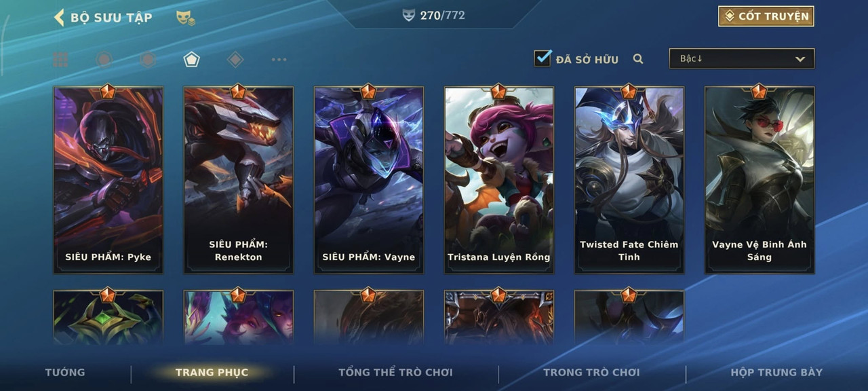The image size is (868, 391).
Task: Open the SIÊU PHẨM: Pyke skin card
Action: click(108, 180)
